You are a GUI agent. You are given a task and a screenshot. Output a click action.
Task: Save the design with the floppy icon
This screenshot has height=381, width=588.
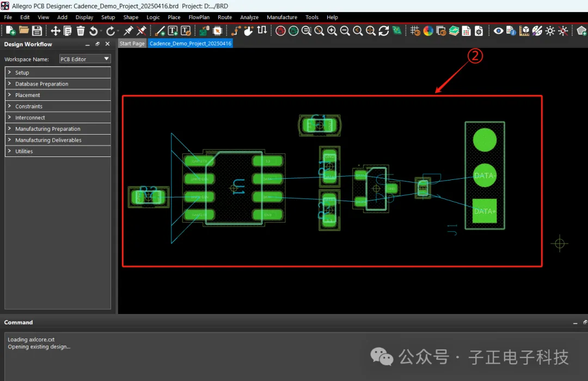(x=37, y=31)
